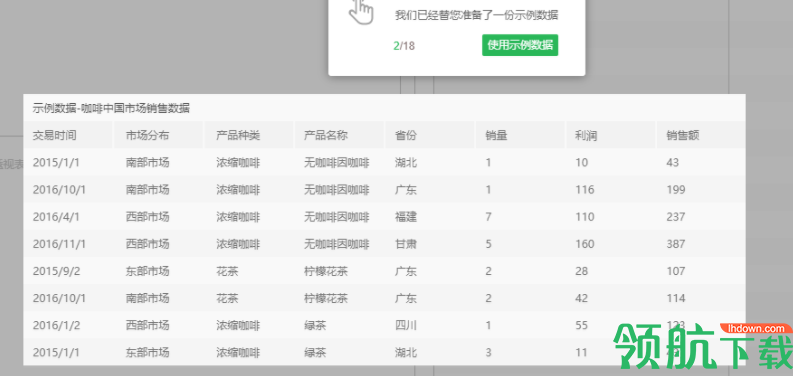The image size is (793, 376).
Task: Click 柠檬花茶 in the 2015/9/2 row
Action: (x=326, y=271)
